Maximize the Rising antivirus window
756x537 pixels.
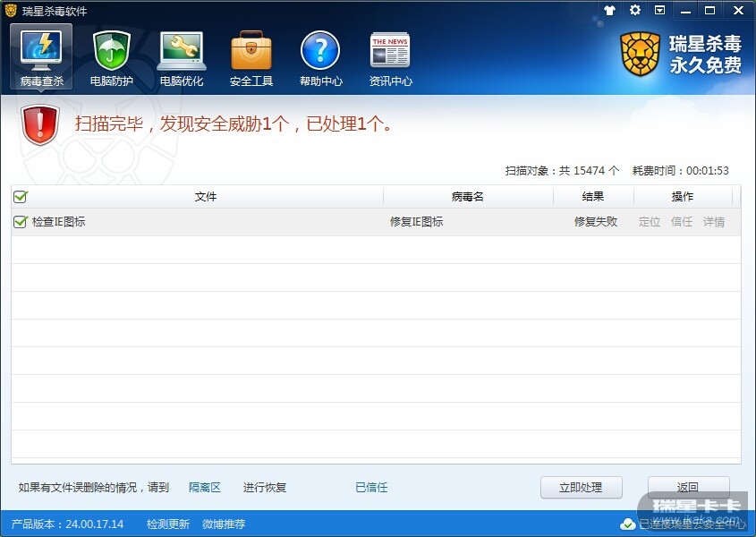tap(710, 11)
